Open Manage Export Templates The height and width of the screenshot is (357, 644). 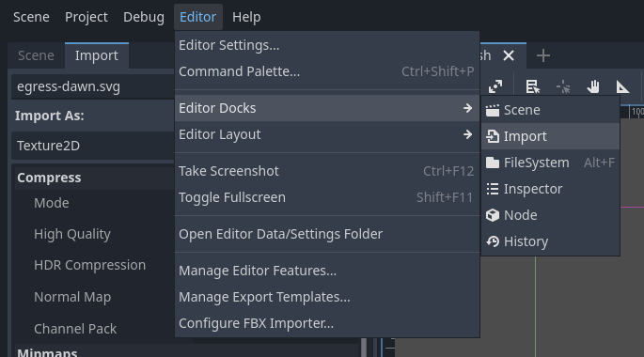click(x=327, y=297)
